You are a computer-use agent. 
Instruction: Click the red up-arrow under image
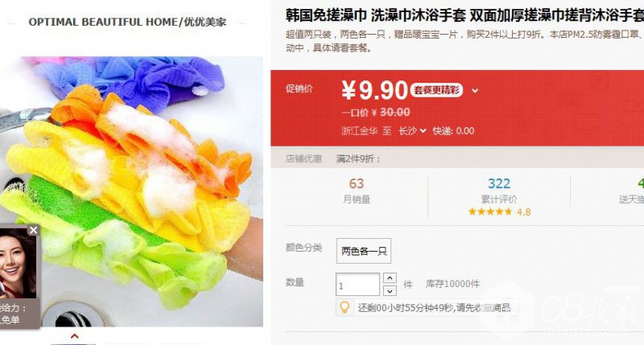pyautogui.click(x=74, y=336)
